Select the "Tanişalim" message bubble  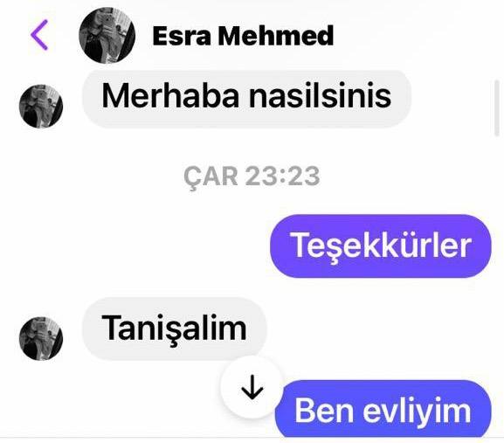coord(174,329)
